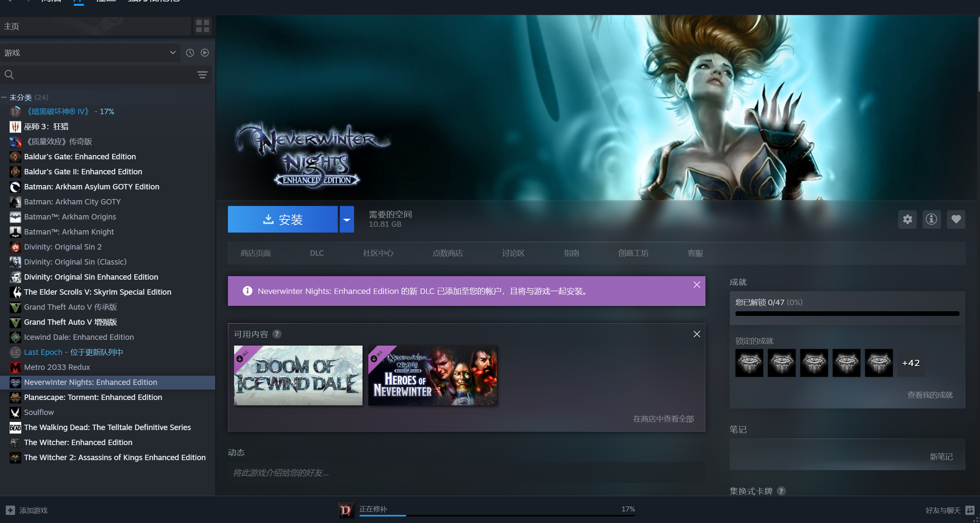Select The Elder Scrolls V: Skyrim Special Edition
This screenshot has height=523, width=980.
point(108,292)
